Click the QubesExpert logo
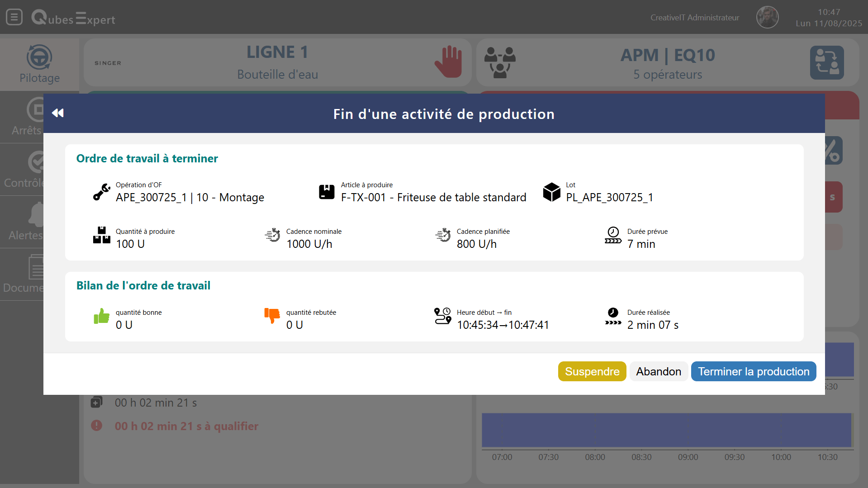The height and width of the screenshot is (488, 868). point(73,18)
